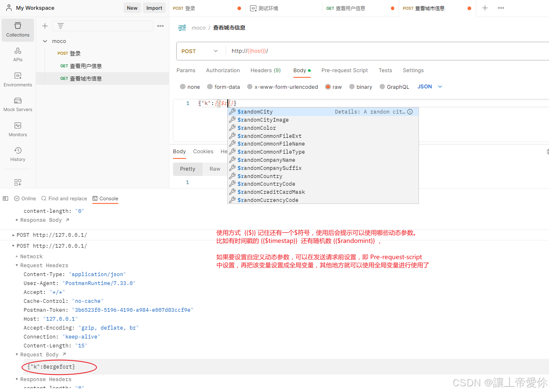The height and width of the screenshot is (392, 549).
Task: Collapse the Response Headers section
Action: (x=17, y=379)
